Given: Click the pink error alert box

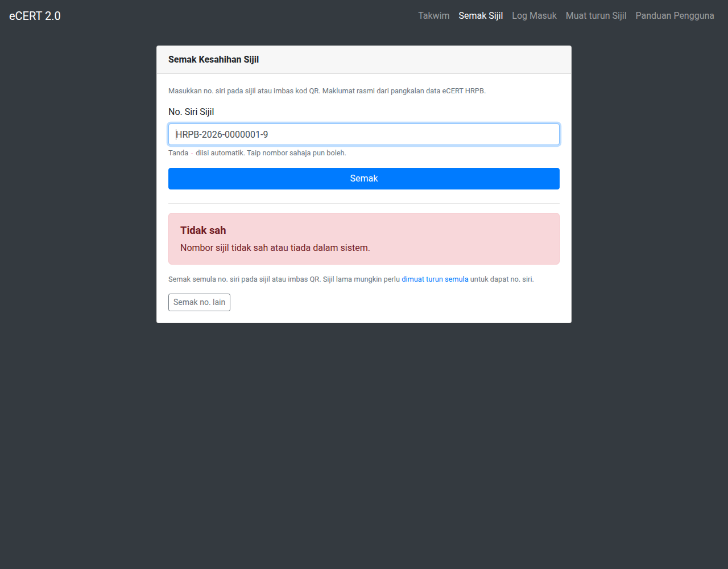Looking at the screenshot, I should pyautogui.click(x=364, y=239).
